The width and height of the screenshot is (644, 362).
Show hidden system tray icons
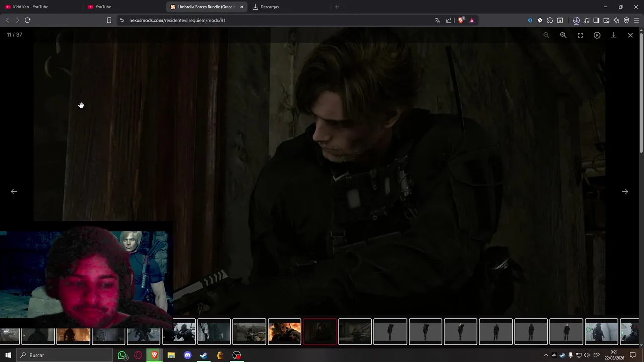tap(546, 355)
